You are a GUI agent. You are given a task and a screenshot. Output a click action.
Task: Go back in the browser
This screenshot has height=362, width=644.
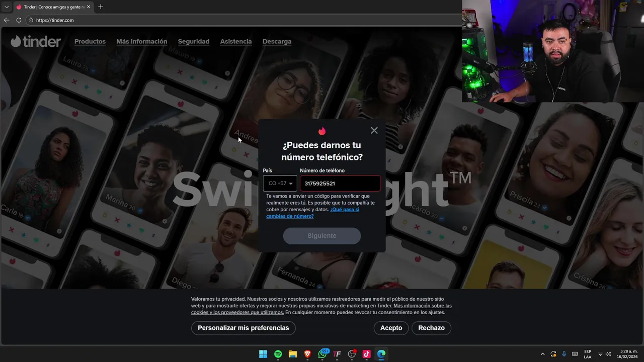(7, 20)
